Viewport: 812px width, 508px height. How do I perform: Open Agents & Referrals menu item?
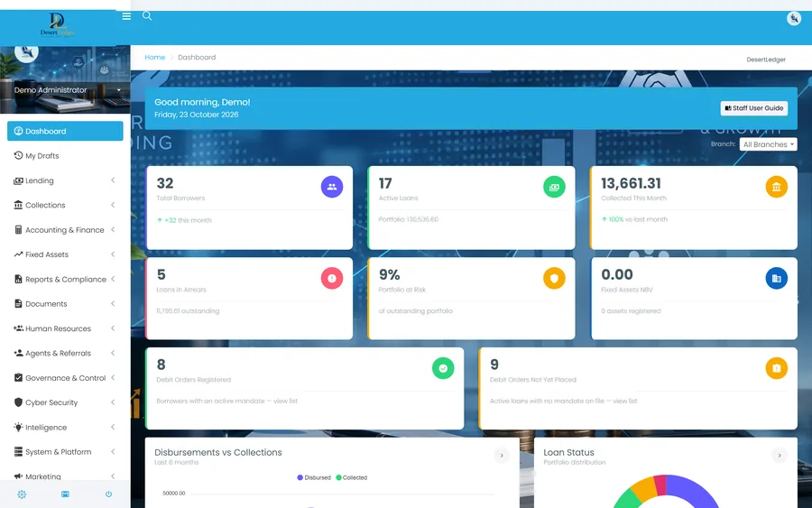65,353
